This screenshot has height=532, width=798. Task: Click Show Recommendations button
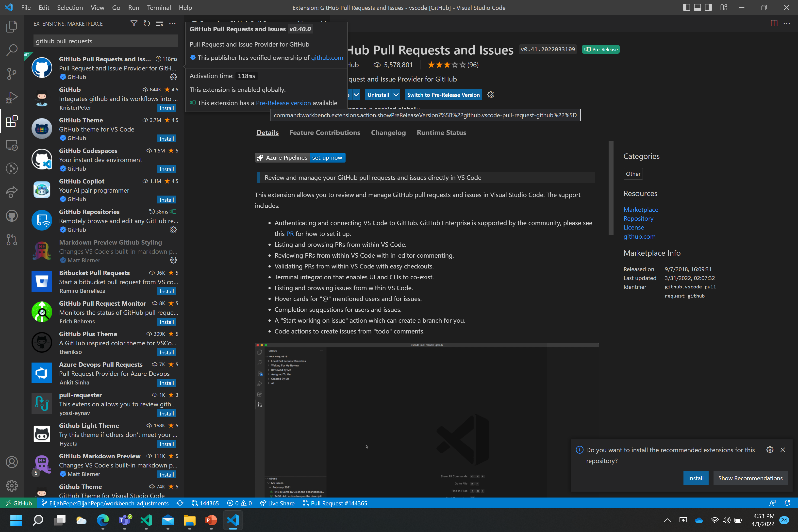pyautogui.click(x=750, y=478)
